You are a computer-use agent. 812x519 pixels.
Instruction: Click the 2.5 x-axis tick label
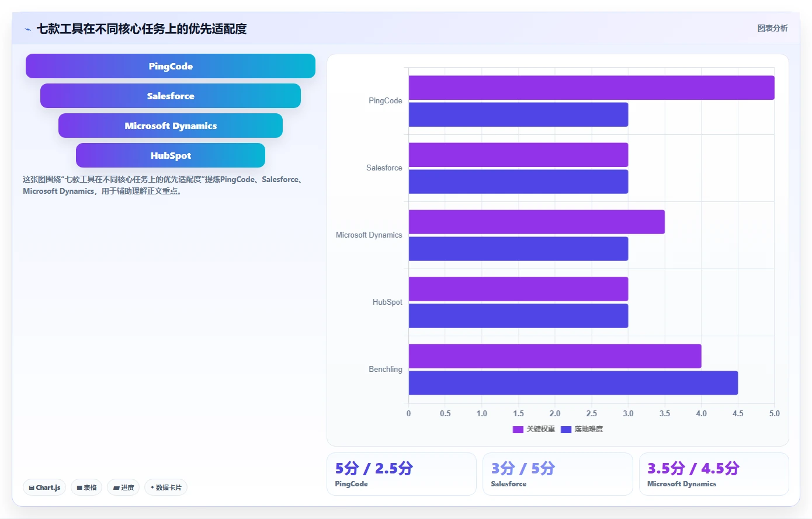coord(591,413)
